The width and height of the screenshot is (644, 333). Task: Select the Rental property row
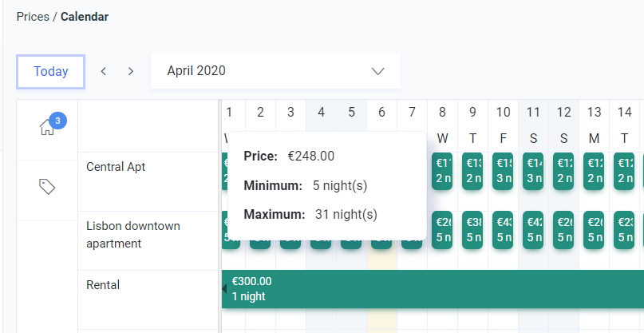tap(102, 285)
